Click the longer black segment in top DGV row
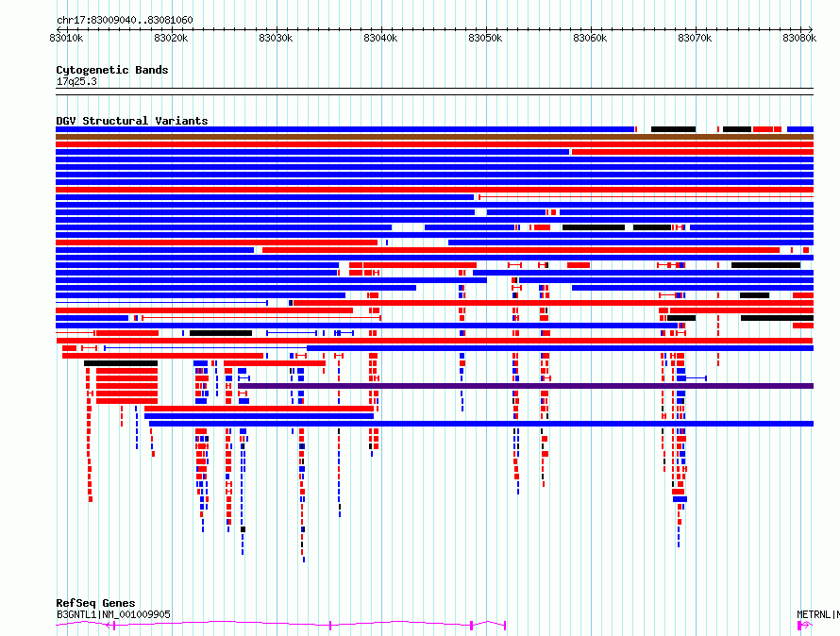840x636 pixels. coord(673,129)
